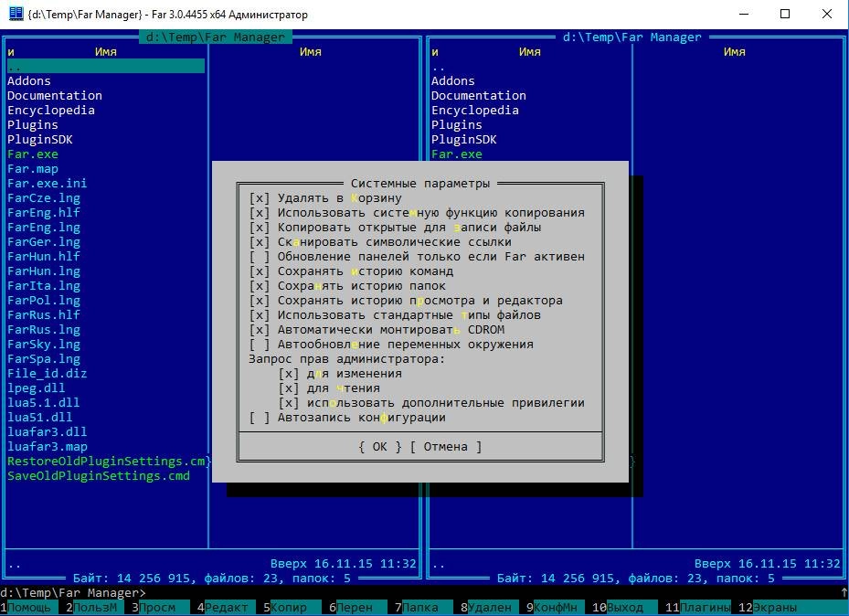Viewport: 849px width, 616px height.
Task: Click the Отмена button
Action: (x=446, y=447)
